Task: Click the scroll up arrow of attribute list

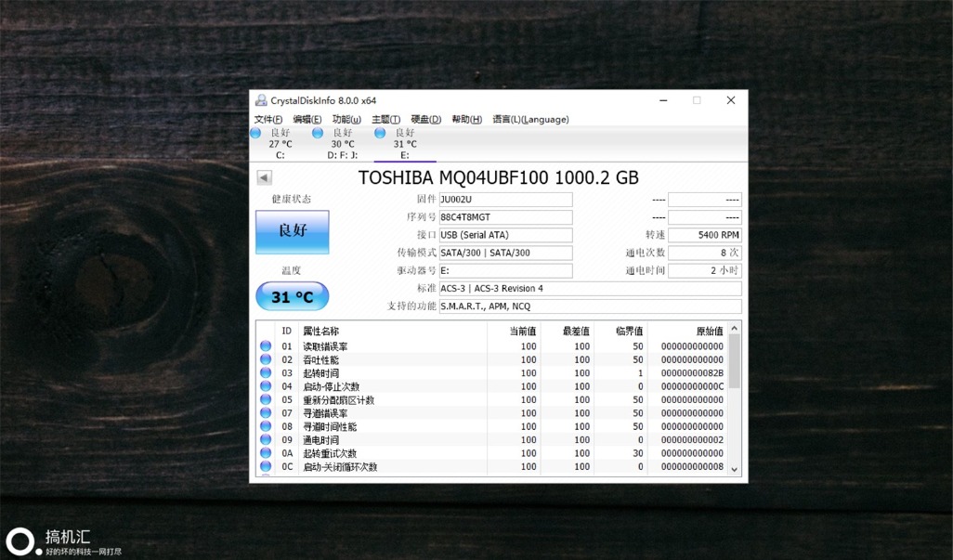Action: point(734,328)
